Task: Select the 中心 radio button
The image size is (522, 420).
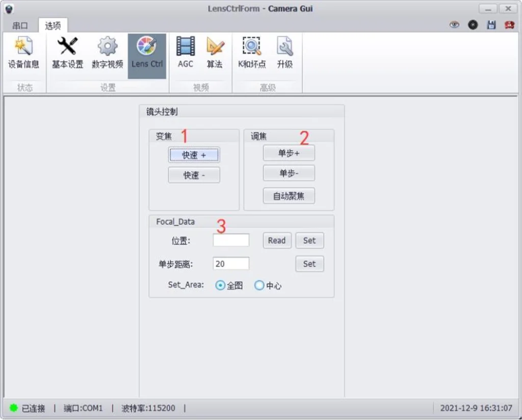Action: pyautogui.click(x=260, y=285)
